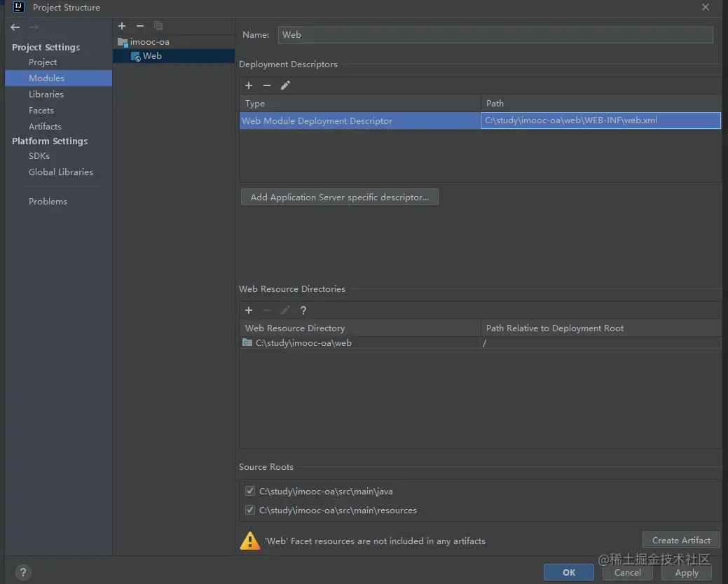Click the web.xml path cell

coord(600,120)
